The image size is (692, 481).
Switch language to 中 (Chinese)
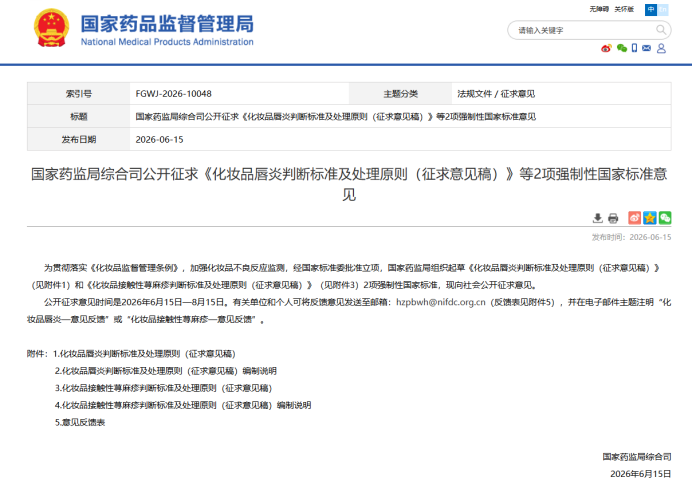(x=651, y=9)
